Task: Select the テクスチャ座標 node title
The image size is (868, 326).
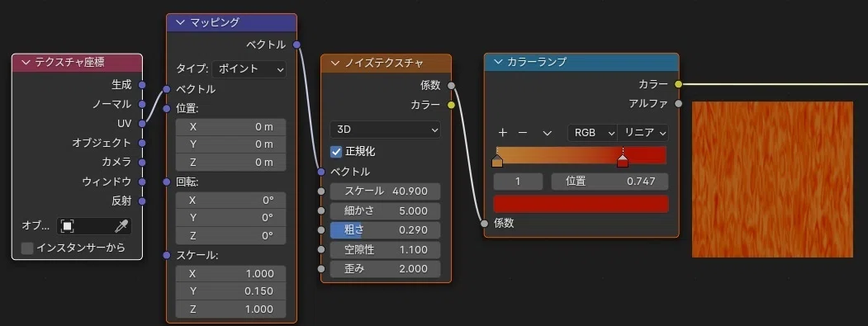Action: 69,63
